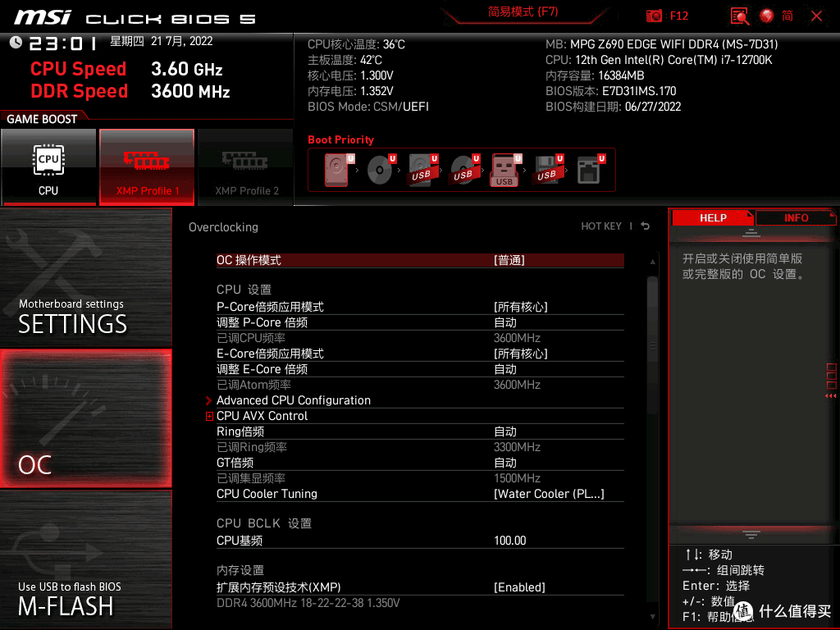Select the USB key boot device icon
840x630 pixels.
click(505, 170)
